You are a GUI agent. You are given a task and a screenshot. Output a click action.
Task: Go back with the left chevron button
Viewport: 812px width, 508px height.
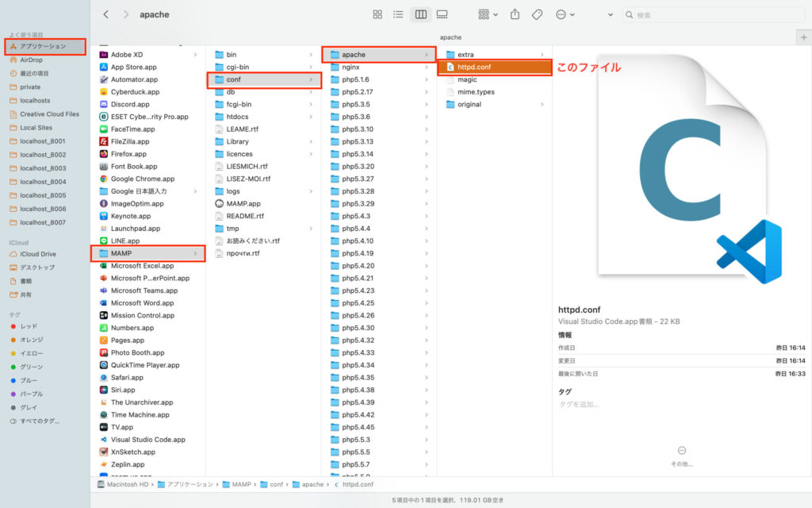pyautogui.click(x=105, y=14)
